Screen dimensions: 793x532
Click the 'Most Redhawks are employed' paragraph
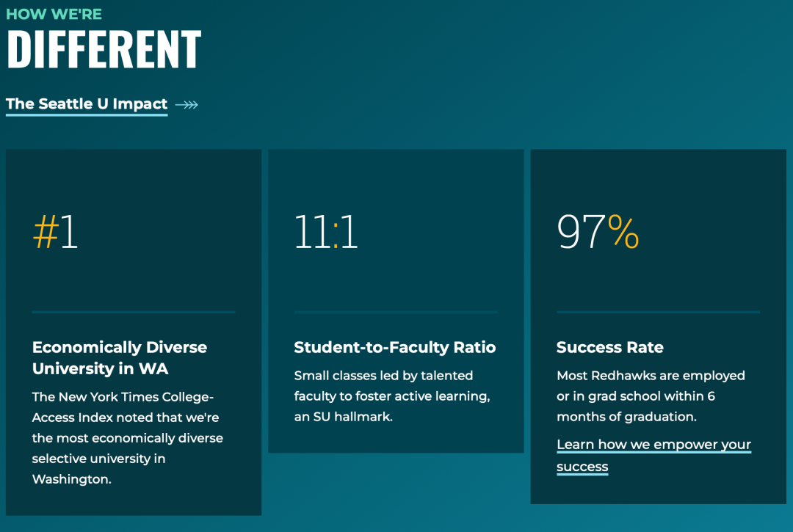tap(651, 396)
